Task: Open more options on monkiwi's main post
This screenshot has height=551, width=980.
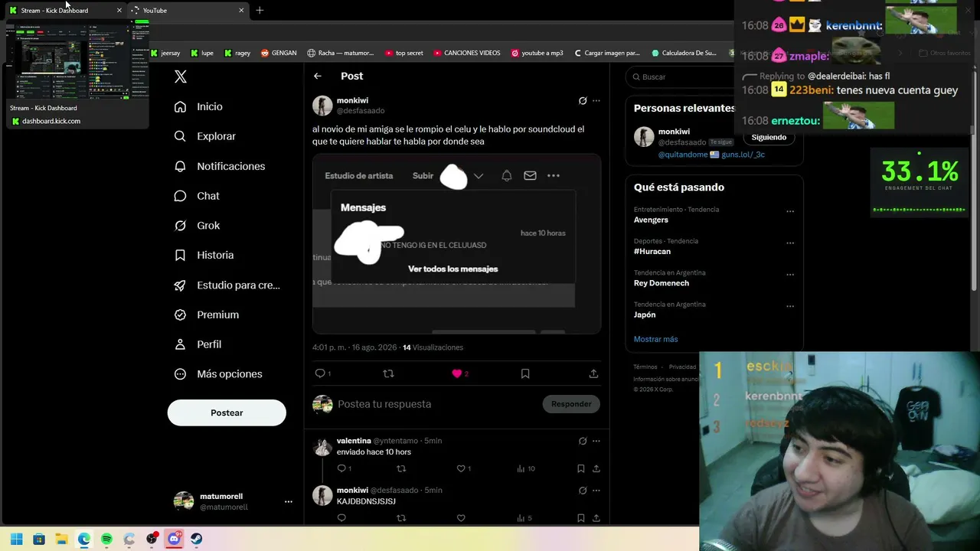Action: tap(596, 100)
